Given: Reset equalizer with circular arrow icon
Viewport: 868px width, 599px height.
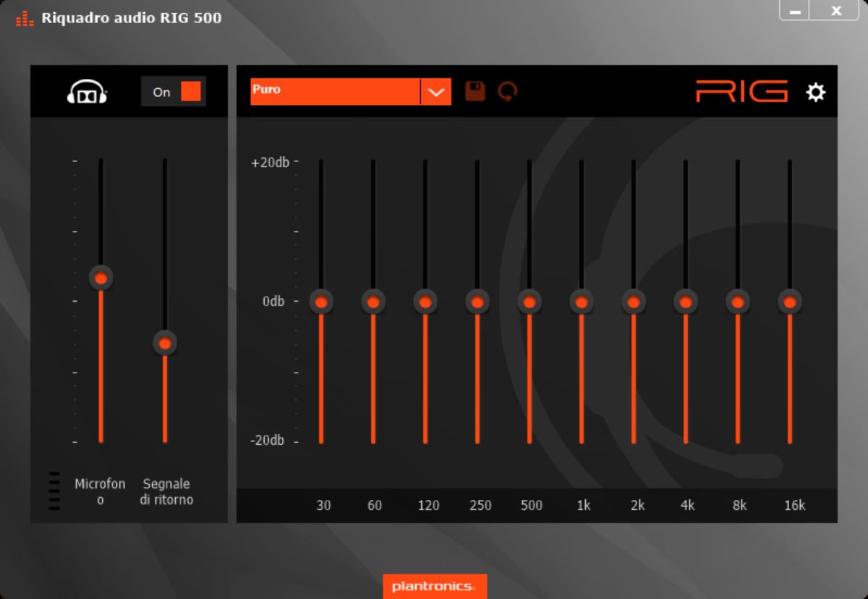Looking at the screenshot, I should point(508,92).
